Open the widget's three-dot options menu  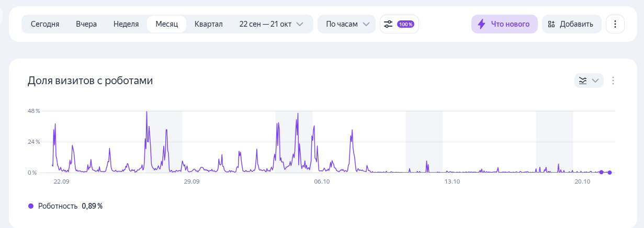614,81
